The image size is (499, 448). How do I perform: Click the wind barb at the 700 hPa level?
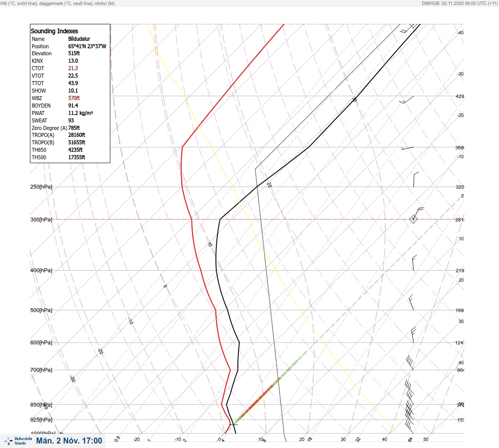(x=410, y=363)
